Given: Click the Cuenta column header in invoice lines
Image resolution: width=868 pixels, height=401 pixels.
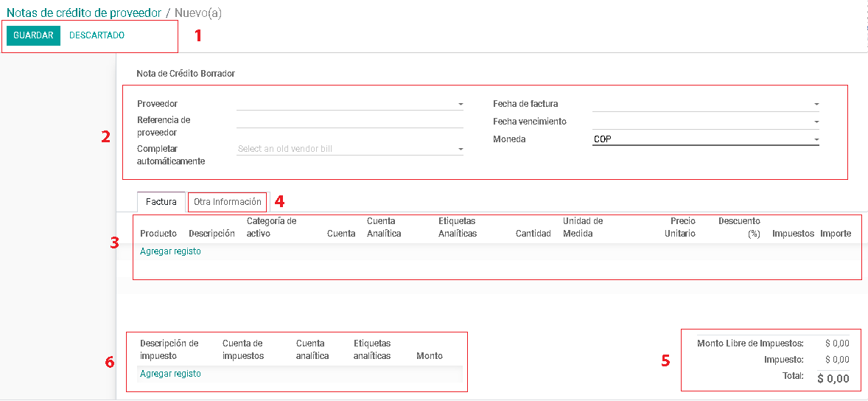Looking at the screenshot, I should tap(341, 234).
